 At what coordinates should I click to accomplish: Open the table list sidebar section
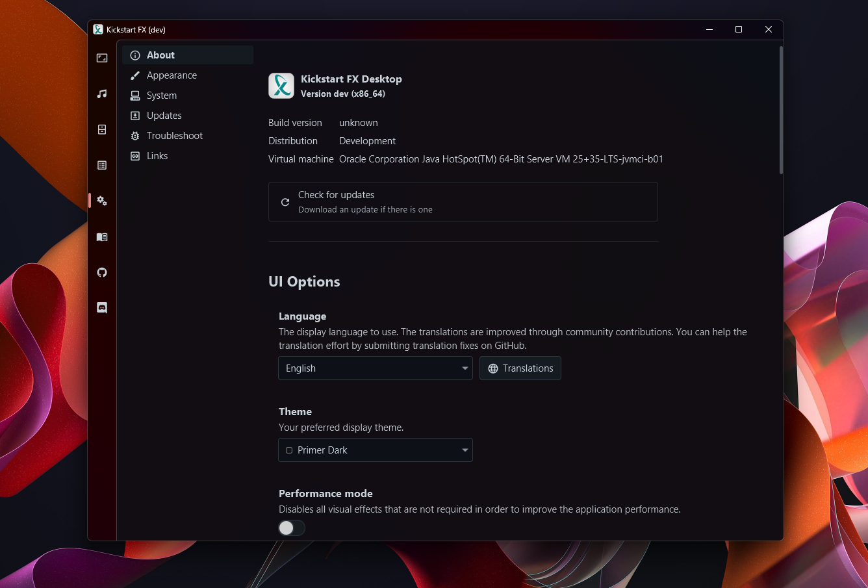(x=102, y=165)
